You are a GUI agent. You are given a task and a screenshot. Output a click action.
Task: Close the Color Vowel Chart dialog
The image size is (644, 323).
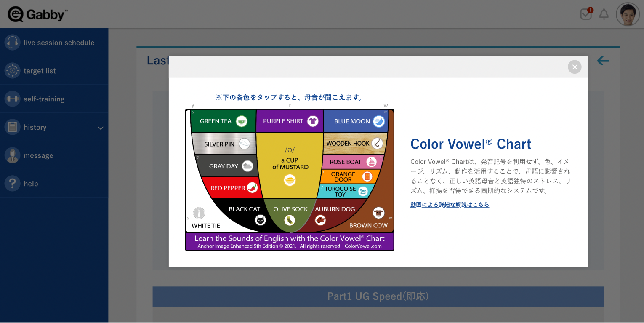(575, 67)
